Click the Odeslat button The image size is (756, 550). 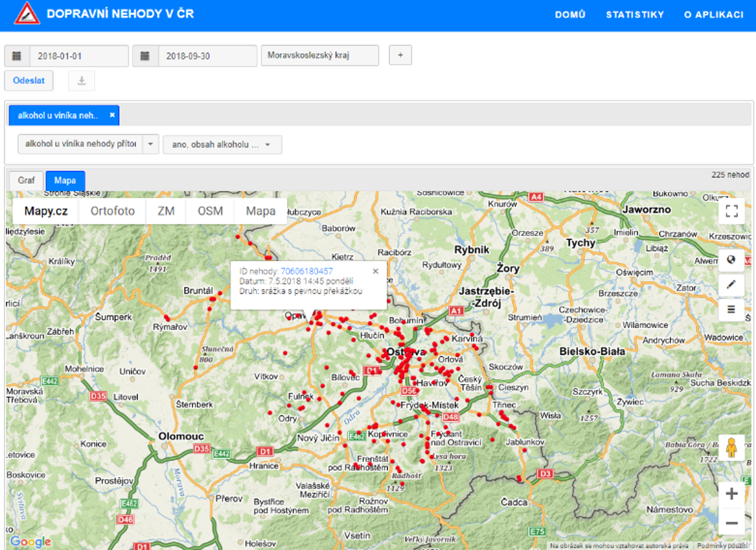click(29, 81)
